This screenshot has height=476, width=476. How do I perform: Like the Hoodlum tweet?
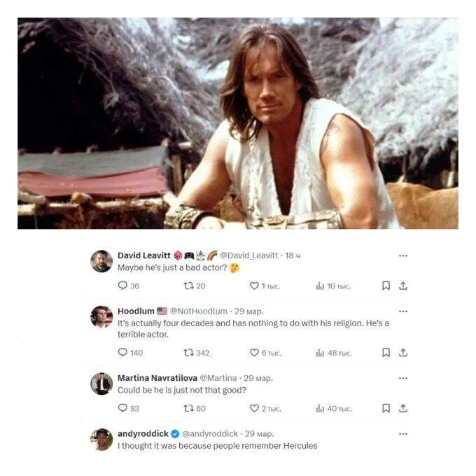(x=254, y=352)
